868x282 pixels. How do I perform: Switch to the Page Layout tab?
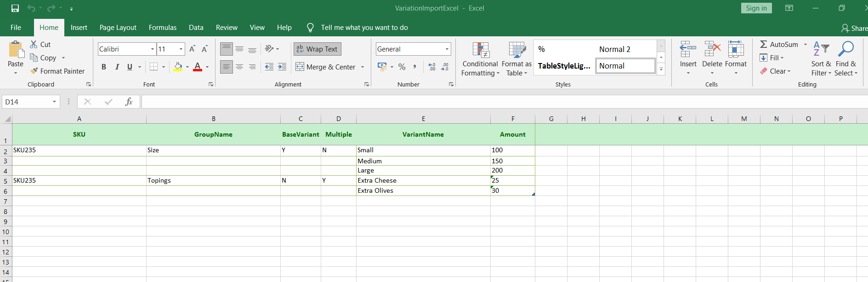118,28
